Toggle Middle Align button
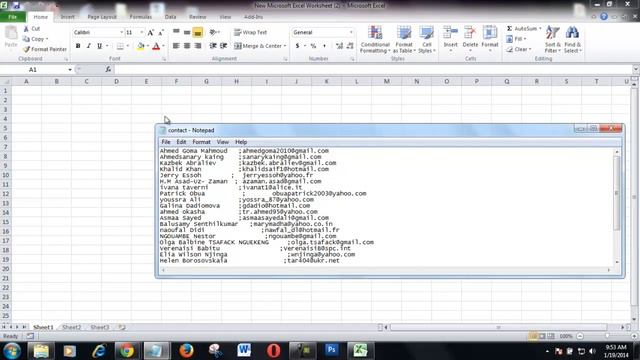The height and width of the screenshot is (360, 640). click(x=187, y=32)
